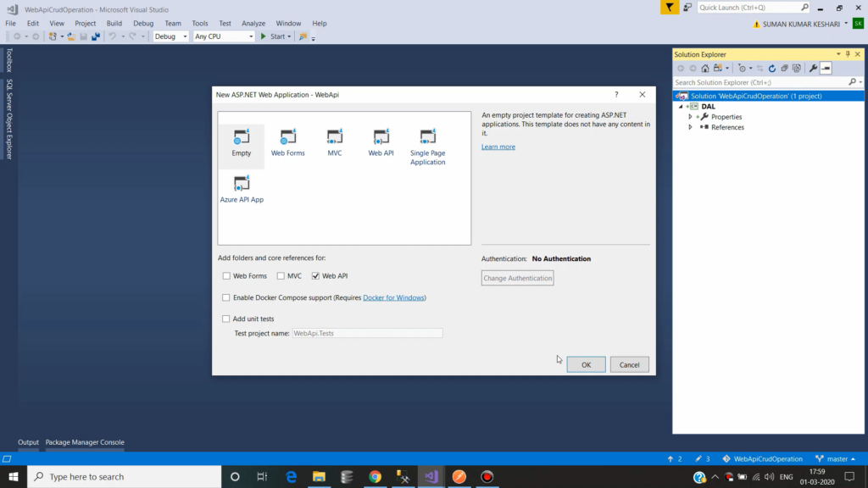Enable Docker Compose support checkbox

225,297
